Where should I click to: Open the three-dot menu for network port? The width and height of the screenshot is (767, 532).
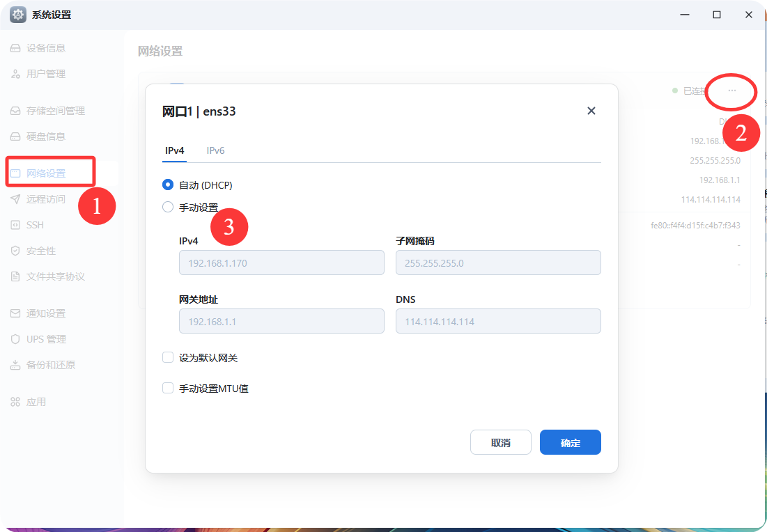pos(731,91)
